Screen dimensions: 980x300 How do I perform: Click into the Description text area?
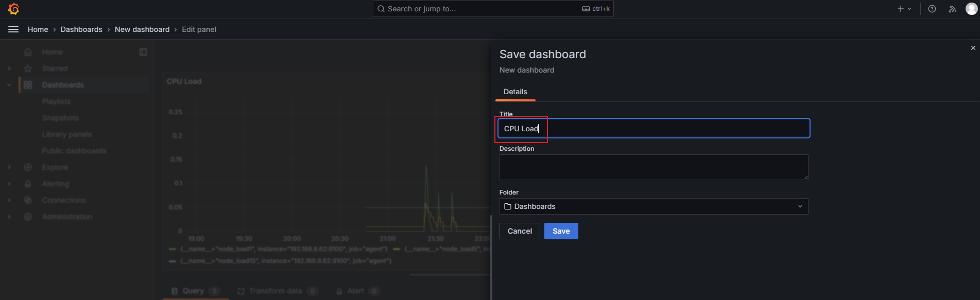pos(653,167)
